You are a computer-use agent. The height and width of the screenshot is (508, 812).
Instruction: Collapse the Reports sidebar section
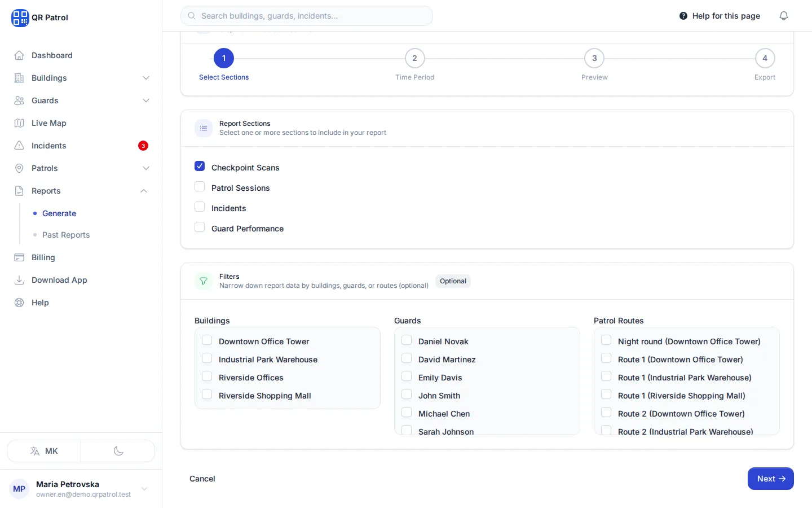[144, 191]
